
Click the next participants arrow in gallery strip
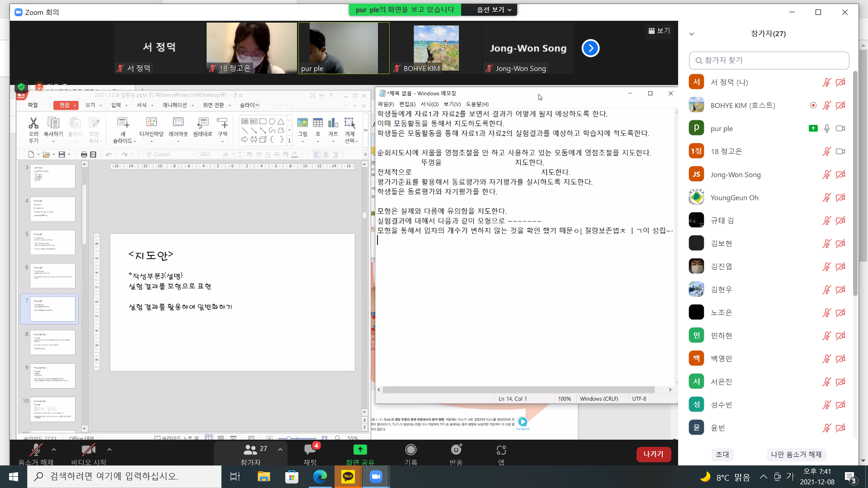pyautogui.click(x=590, y=48)
